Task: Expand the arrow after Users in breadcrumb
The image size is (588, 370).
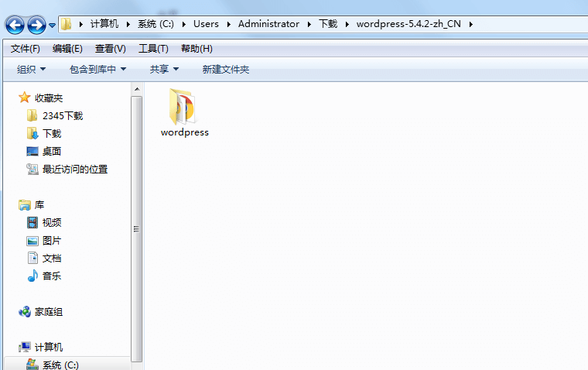Action: pyautogui.click(x=228, y=25)
